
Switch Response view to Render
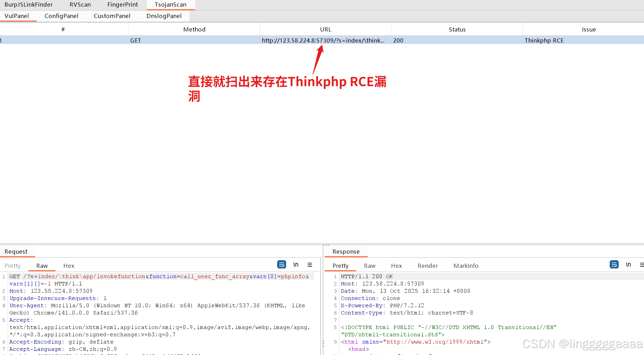[x=427, y=266]
